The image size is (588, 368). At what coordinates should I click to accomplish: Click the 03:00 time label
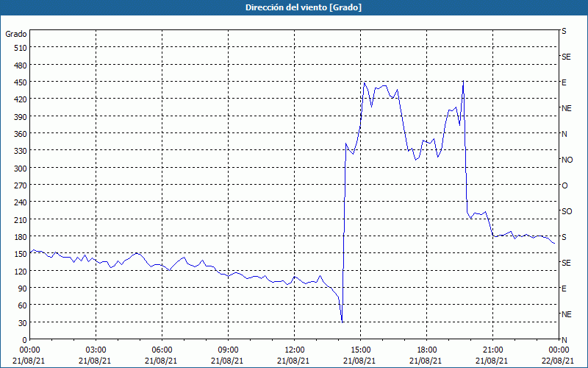coord(96,350)
